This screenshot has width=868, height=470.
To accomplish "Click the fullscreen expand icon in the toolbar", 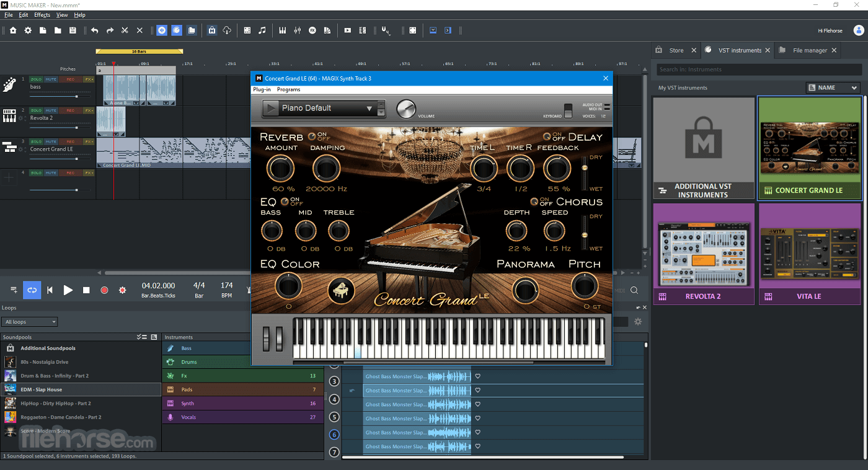I will click(412, 30).
